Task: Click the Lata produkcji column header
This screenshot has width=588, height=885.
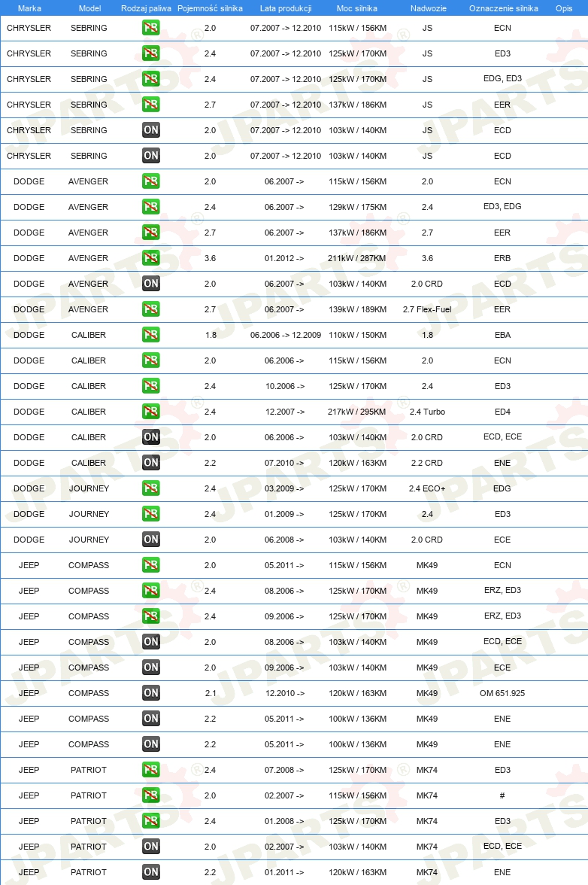Action: click(286, 8)
